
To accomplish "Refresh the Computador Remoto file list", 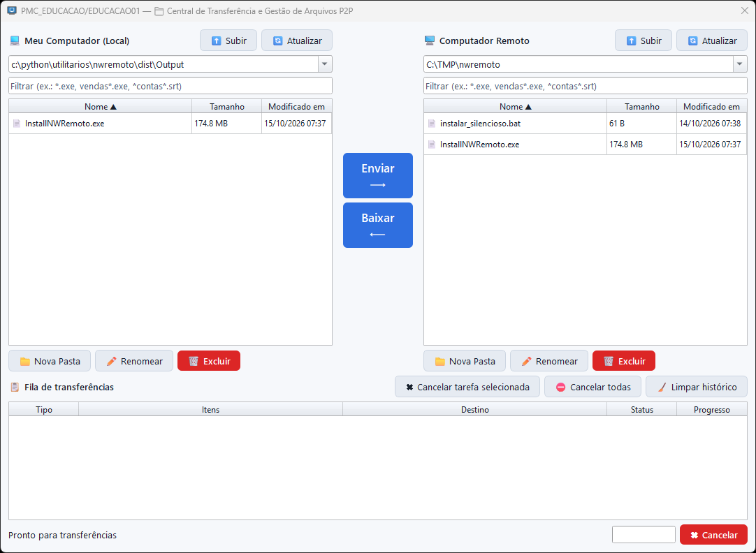I will 712,40.
